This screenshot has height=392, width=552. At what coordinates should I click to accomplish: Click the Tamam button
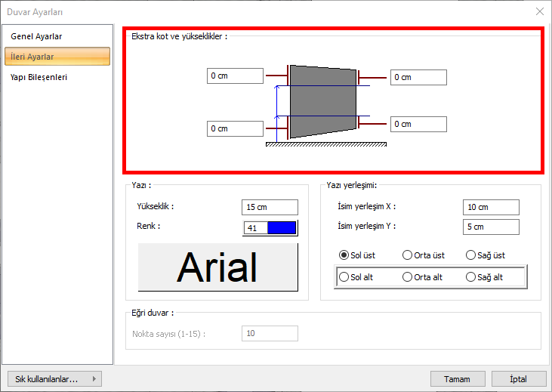click(457, 379)
